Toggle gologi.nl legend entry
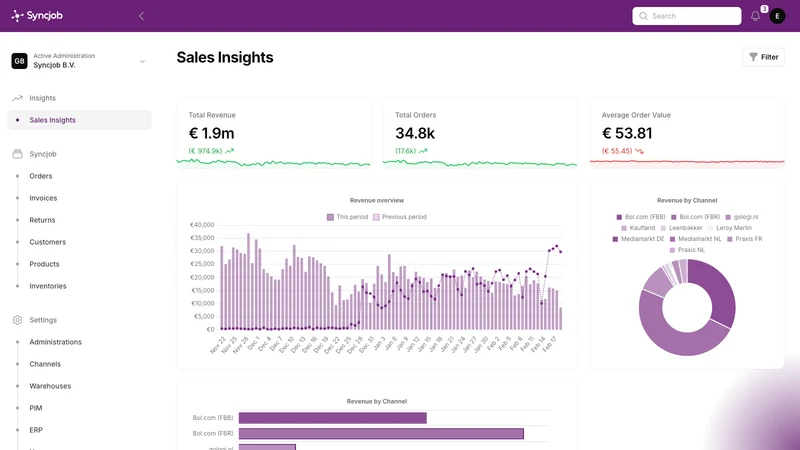 (742, 217)
